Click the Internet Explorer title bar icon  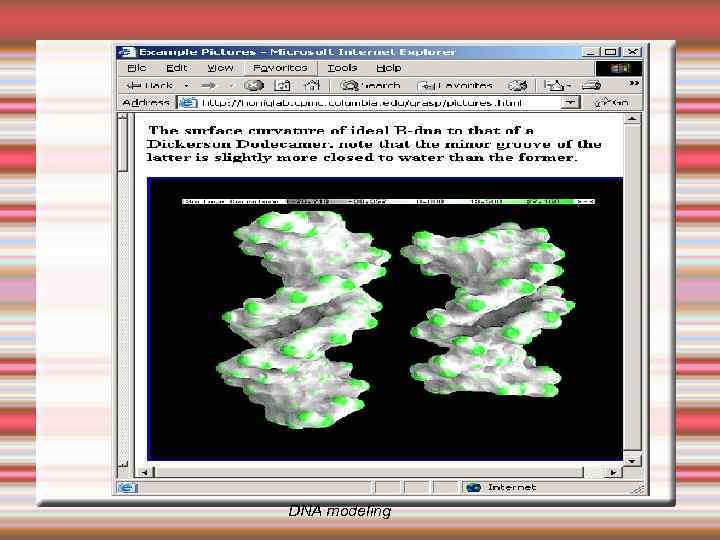point(127,52)
